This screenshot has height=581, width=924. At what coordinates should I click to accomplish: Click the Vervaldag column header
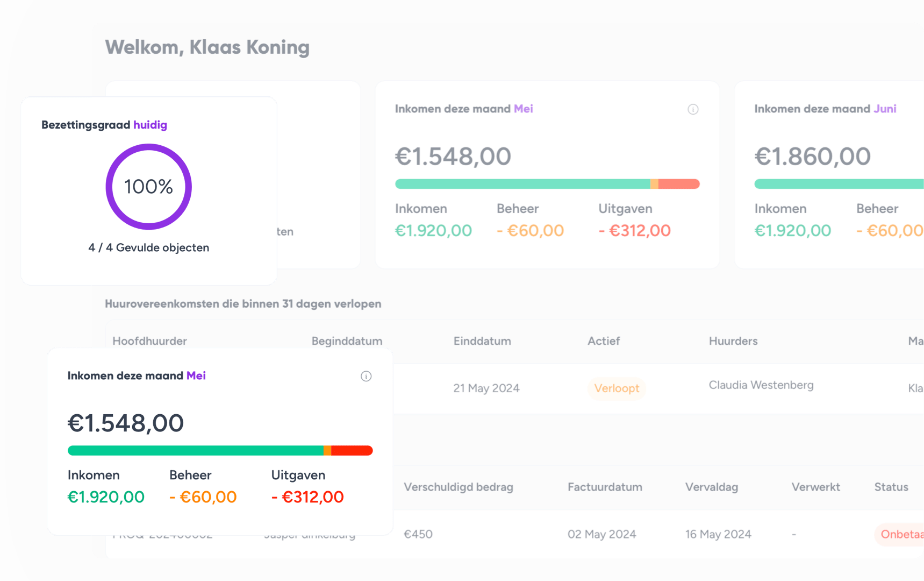click(712, 487)
